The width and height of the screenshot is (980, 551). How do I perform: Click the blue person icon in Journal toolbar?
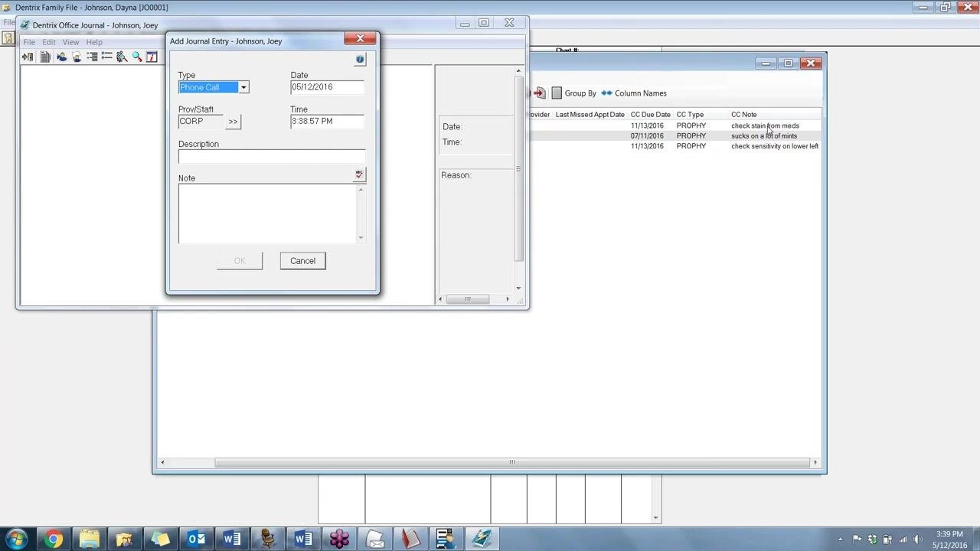61,57
